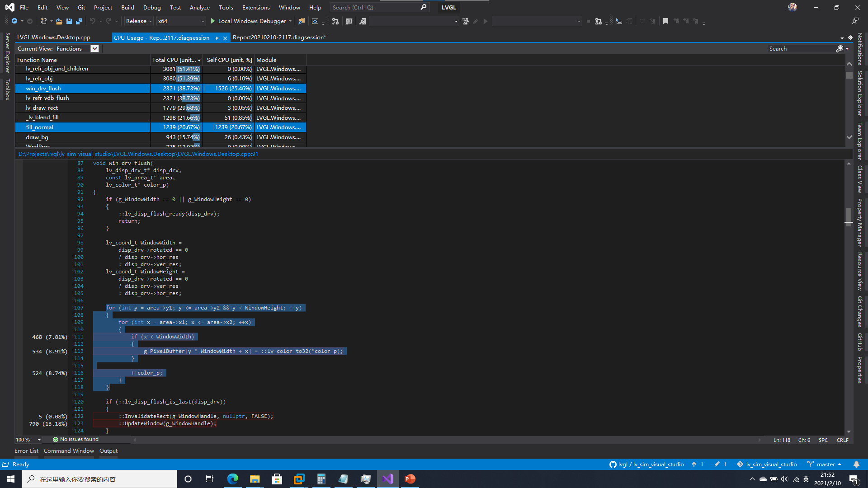Open the Current View Functions dropdown
This screenshot has height=488, width=868.
pyautogui.click(x=94, y=48)
